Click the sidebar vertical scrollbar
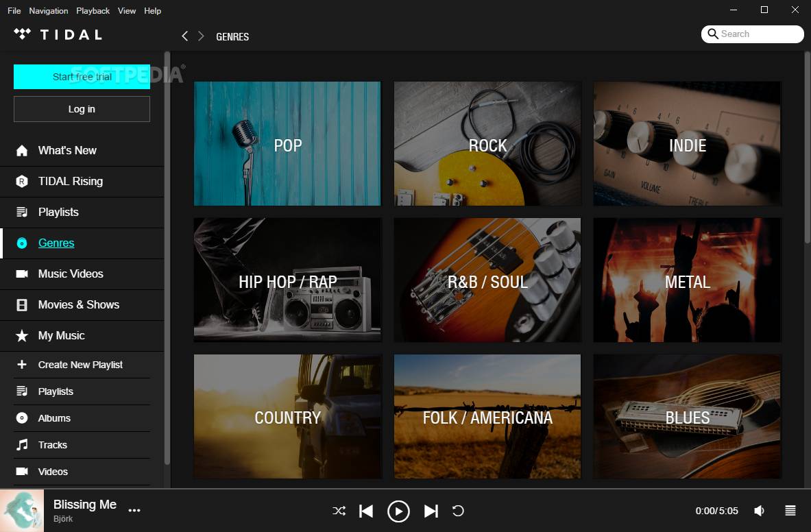811x532 pixels. [x=167, y=258]
